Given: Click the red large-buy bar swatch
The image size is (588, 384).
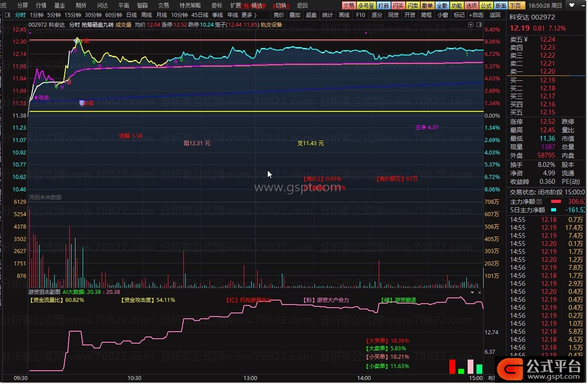Looking at the screenshot, I should tap(452, 366).
